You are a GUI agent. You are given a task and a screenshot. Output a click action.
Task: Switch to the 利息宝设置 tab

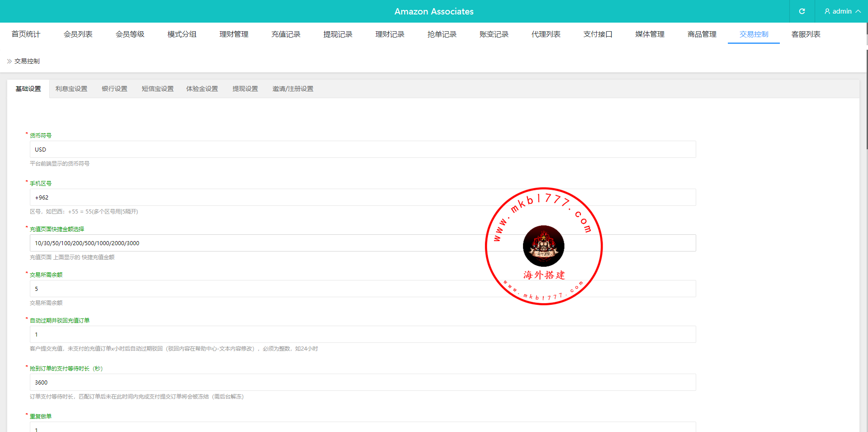[x=71, y=89]
